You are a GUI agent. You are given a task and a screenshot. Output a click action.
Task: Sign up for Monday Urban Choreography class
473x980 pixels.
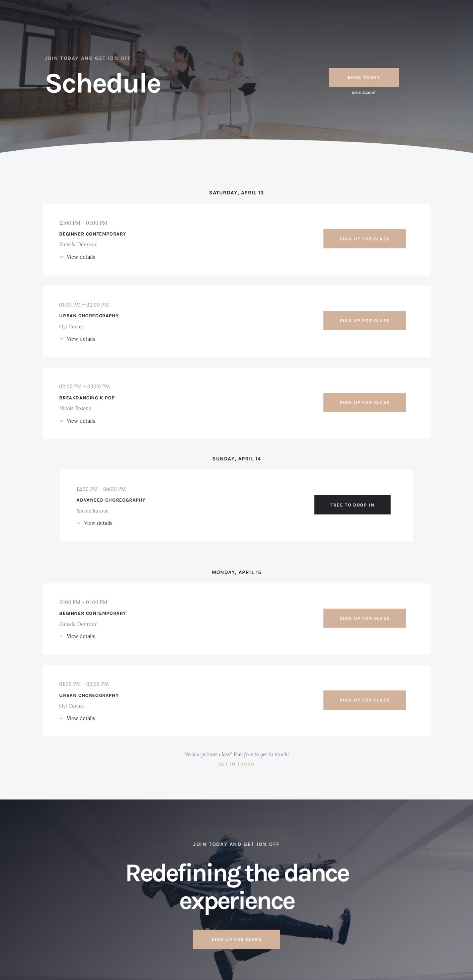point(364,700)
